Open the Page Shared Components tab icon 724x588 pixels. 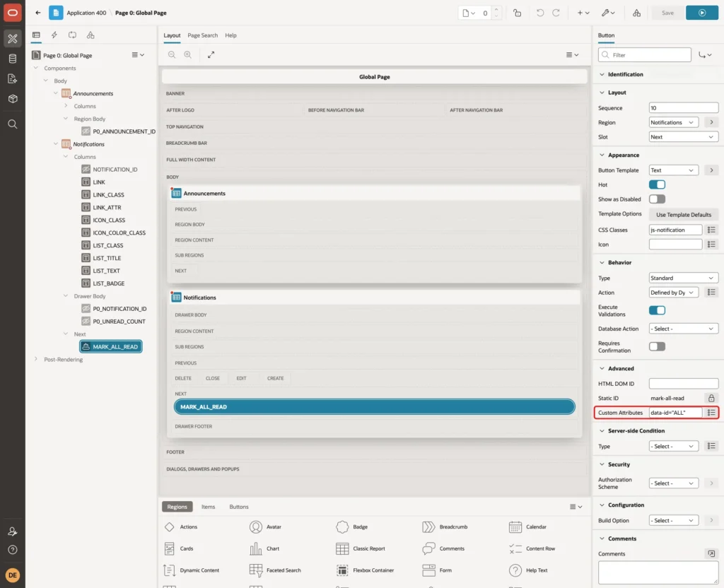[90, 35]
